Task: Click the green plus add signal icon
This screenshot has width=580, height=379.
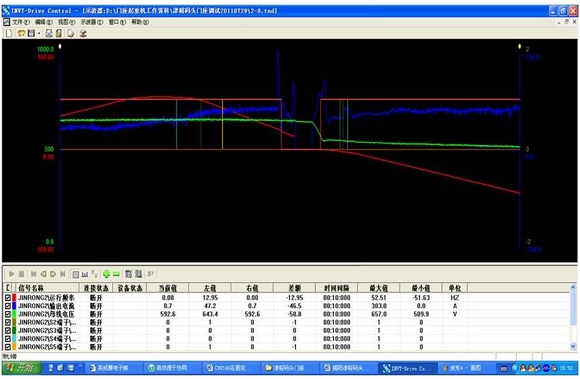Action: (x=106, y=274)
